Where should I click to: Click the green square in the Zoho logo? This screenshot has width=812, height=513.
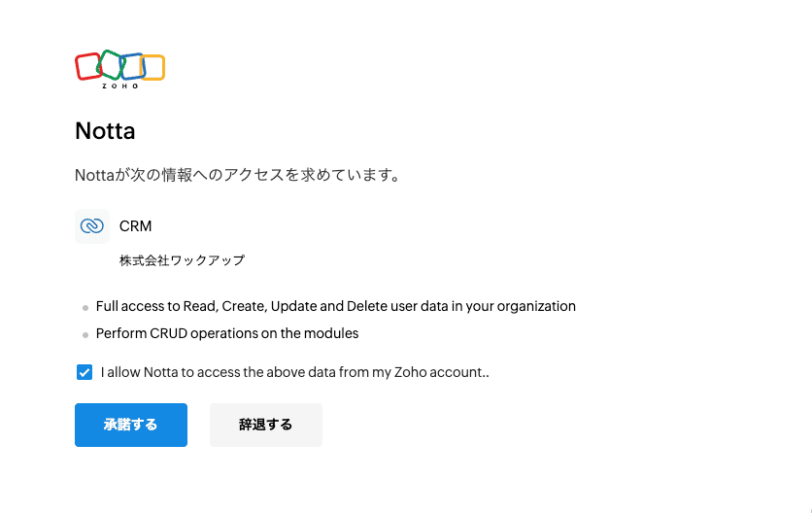coord(110,64)
